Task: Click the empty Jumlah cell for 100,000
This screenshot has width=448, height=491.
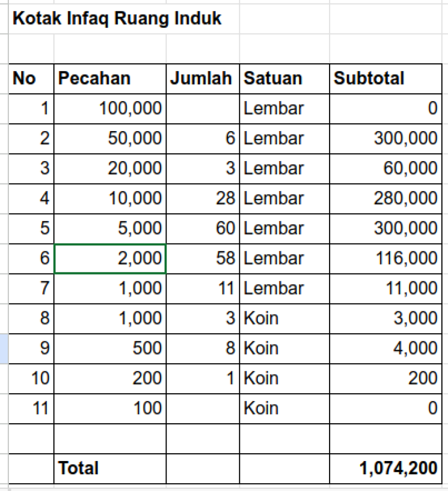Action: point(203,109)
